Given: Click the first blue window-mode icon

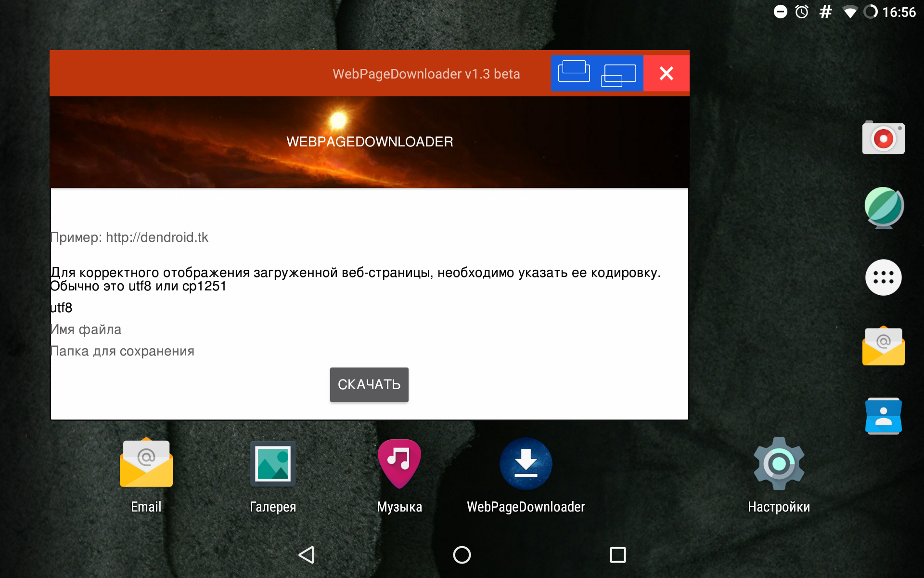Looking at the screenshot, I should (x=574, y=73).
